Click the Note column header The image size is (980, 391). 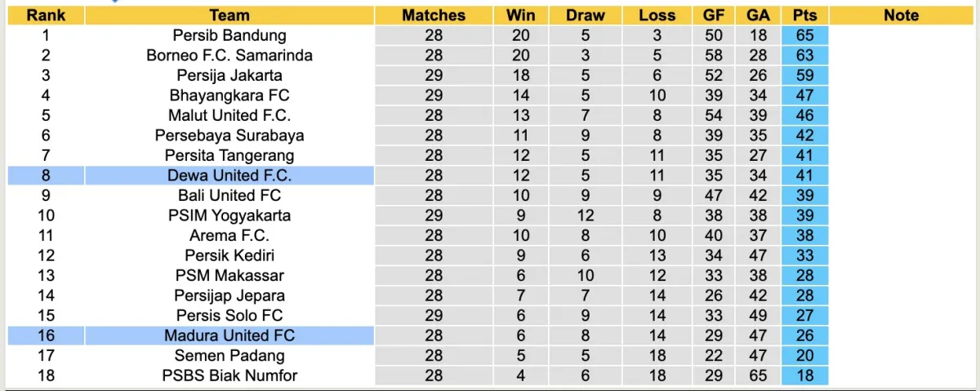tap(901, 16)
